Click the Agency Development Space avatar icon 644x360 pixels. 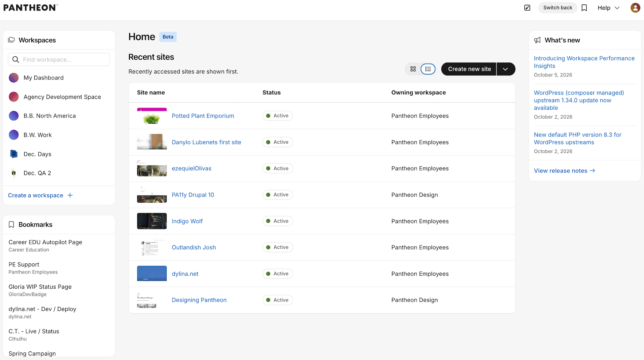click(14, 97)
